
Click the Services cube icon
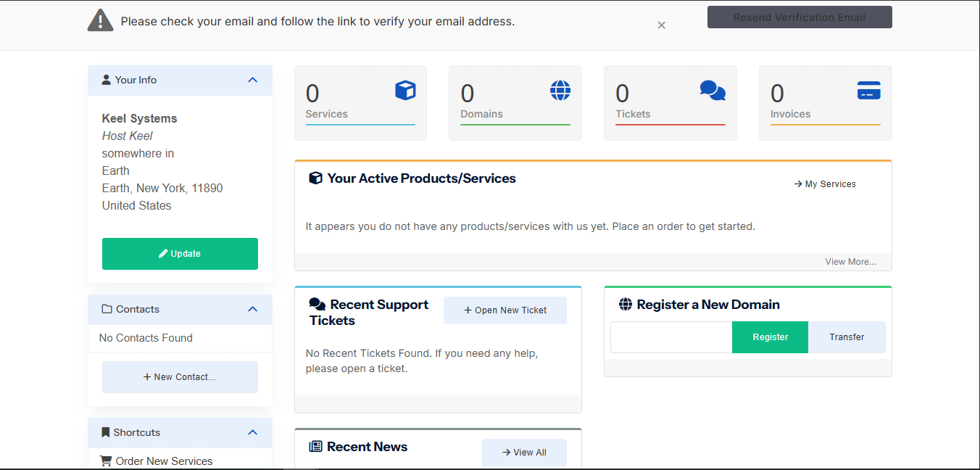[405, 90]
